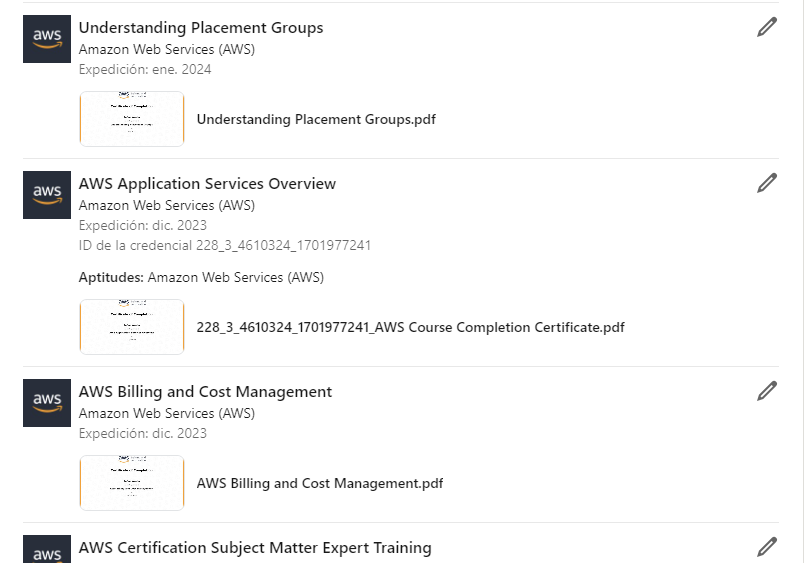Click AWS logo beside Understanding Placement Groups

(x=47, y=39)
